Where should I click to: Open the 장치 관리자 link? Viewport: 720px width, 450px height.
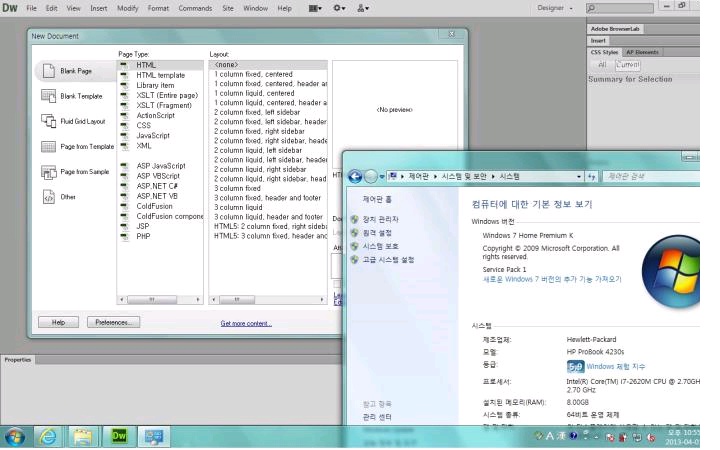(x=381, y=219)
